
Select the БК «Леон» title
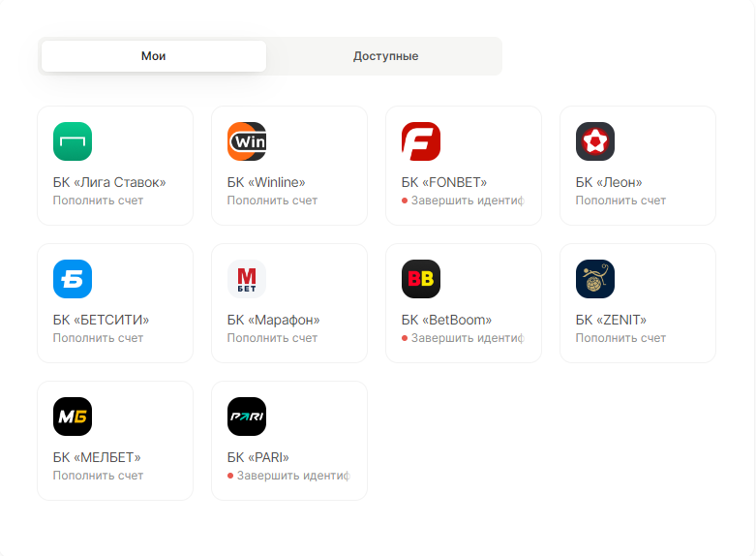609,182
